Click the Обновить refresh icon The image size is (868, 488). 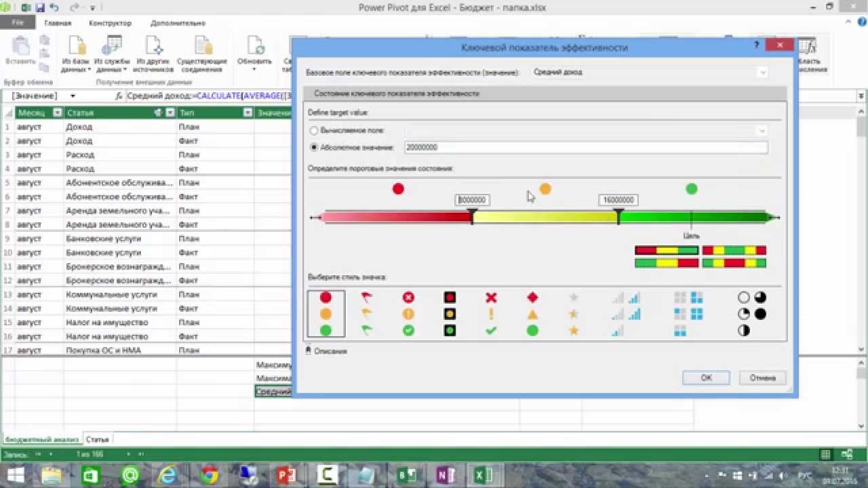[x=254, y=54]
